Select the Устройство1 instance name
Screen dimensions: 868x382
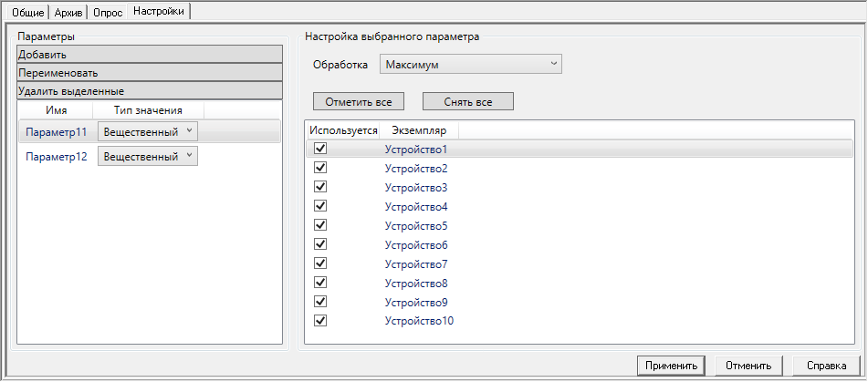(416, 150)
